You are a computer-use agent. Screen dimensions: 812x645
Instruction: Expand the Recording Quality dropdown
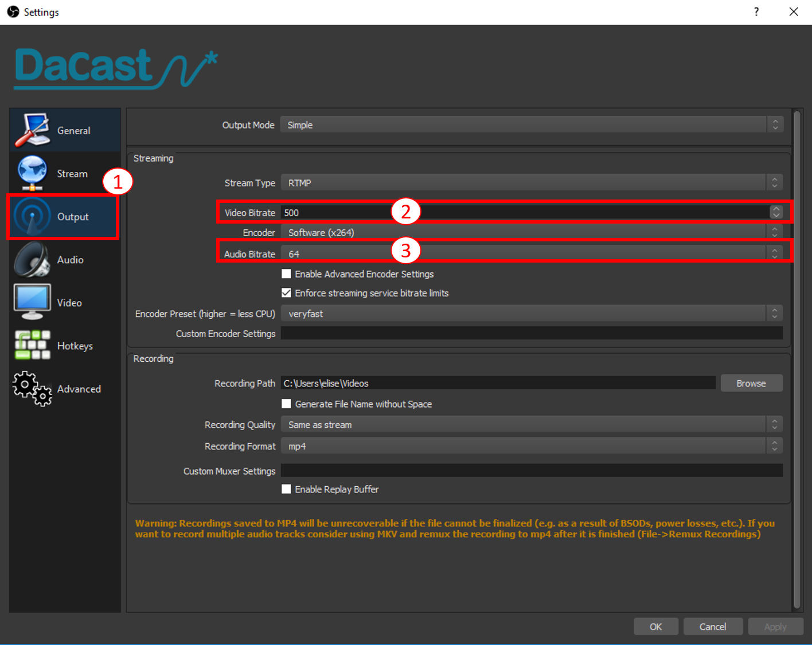click(x=531, y=425)
